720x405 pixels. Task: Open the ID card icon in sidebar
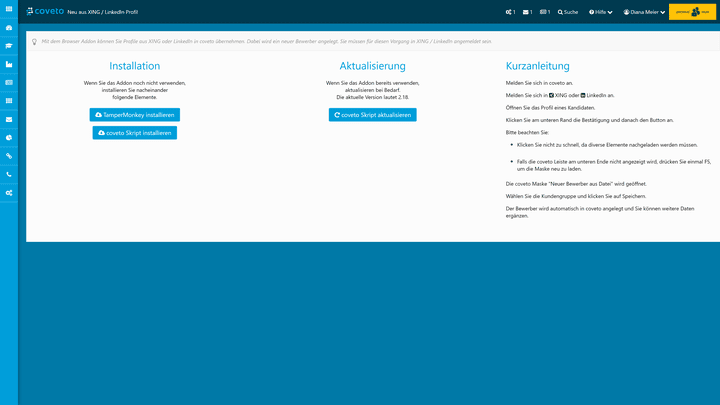point(9,83)
